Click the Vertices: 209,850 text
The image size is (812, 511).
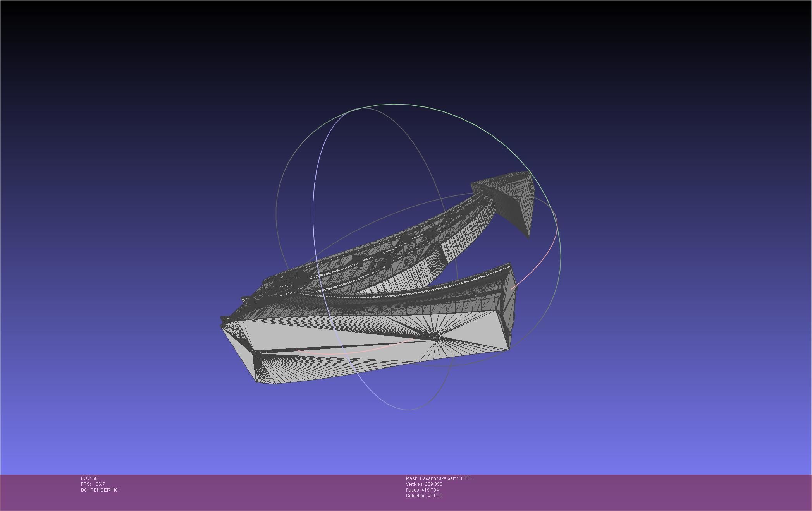coord(424,484)
